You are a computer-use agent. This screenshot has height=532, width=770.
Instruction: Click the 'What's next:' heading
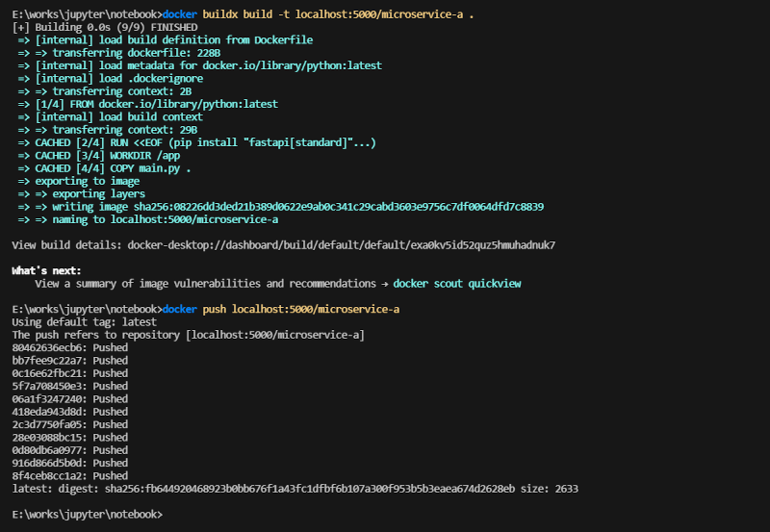click(x=46, y=270)
